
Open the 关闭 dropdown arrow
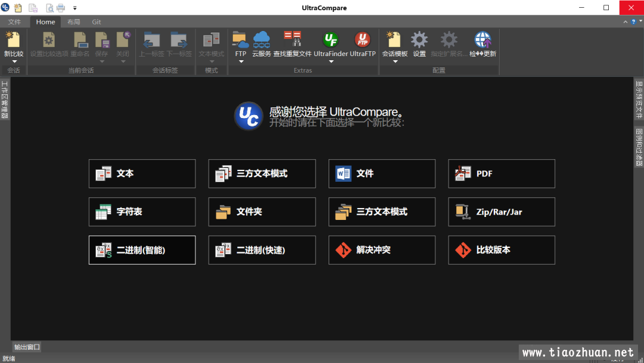(x=123, y=61)
